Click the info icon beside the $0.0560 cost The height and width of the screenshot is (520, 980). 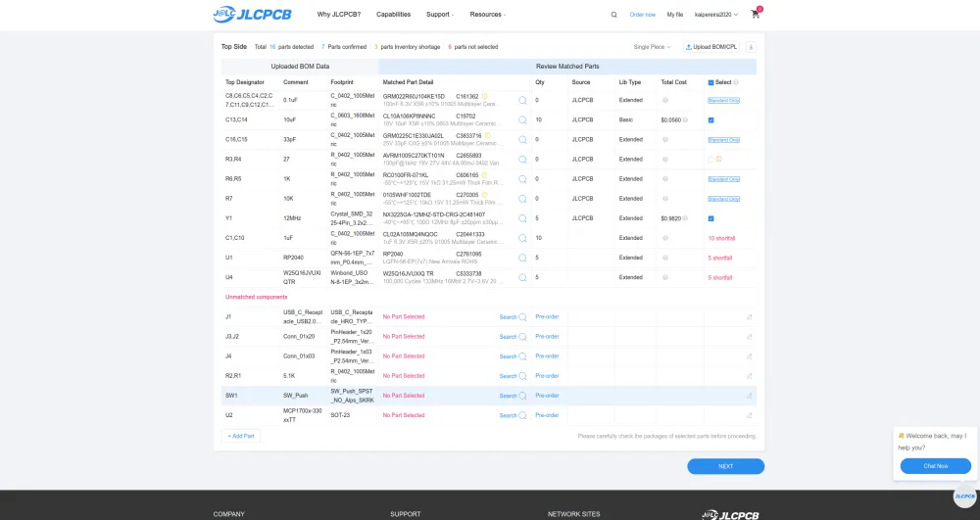[685, 120]
